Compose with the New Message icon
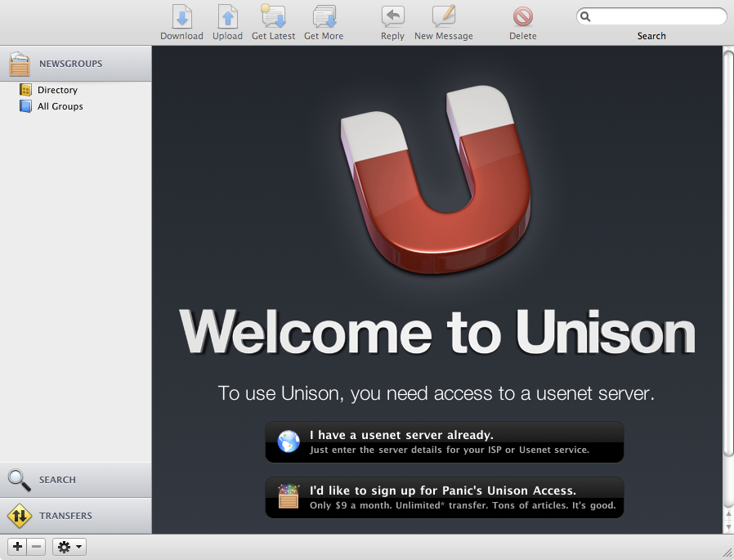Image resolution: width=734 pixels, height=560 pixels. pos(443,17)
